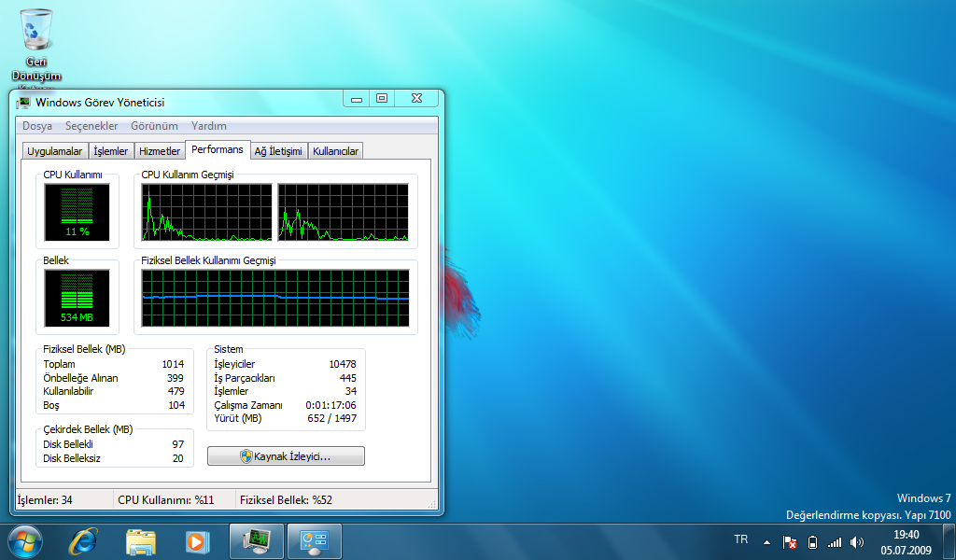Click the CPU Kullanımı 11 % gauge
956x560 pixels.
point(77,213)
